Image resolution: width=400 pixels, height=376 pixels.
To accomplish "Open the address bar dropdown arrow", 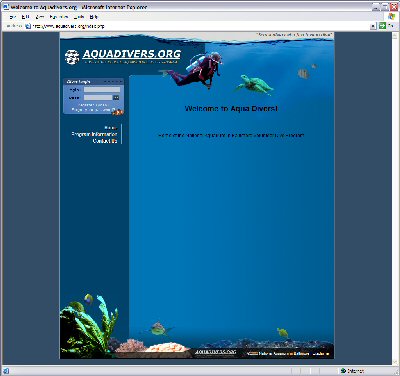I will click(374, 26).
